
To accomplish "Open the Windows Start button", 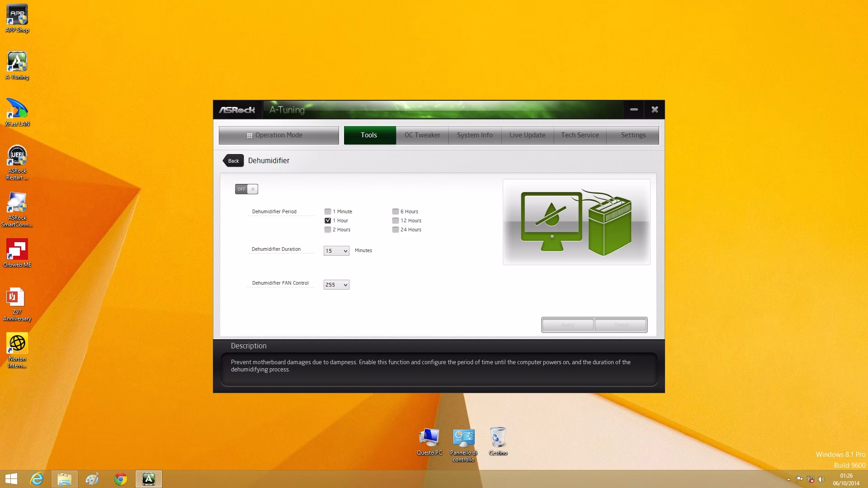I will tap(11, 479).
